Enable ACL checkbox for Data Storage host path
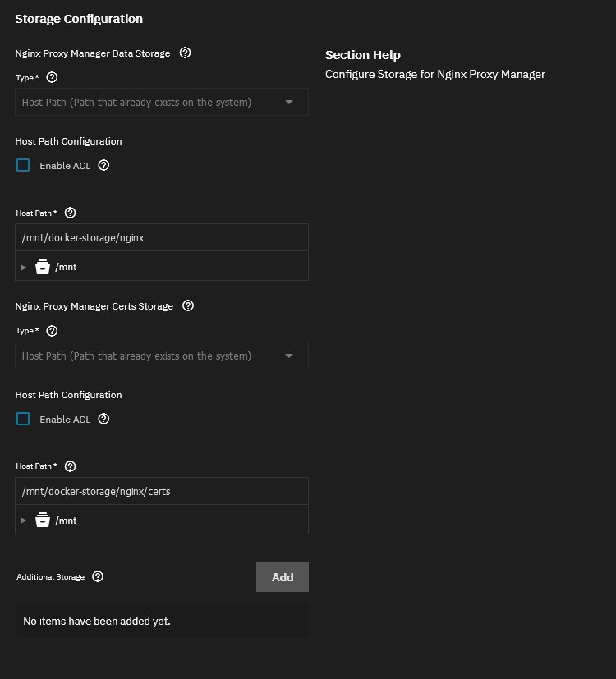Viewport: 616px width, 679px height. point(23,165)
